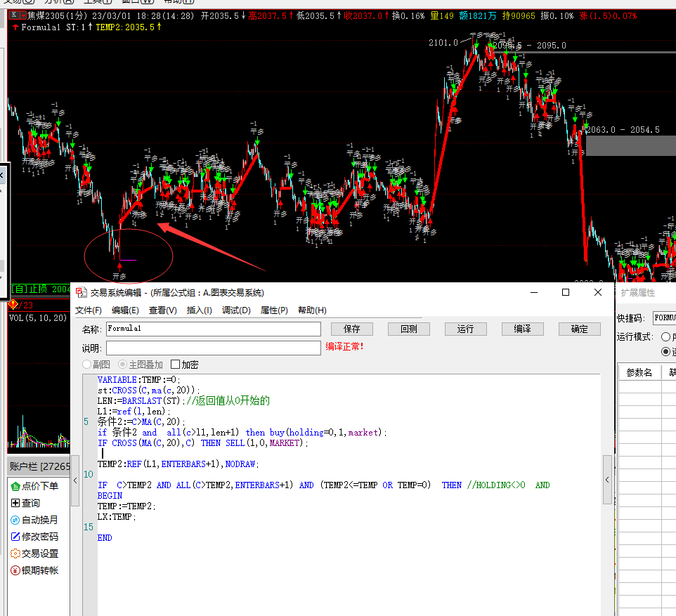
Task: Click the [自]止损 status label
Action: 41,289
